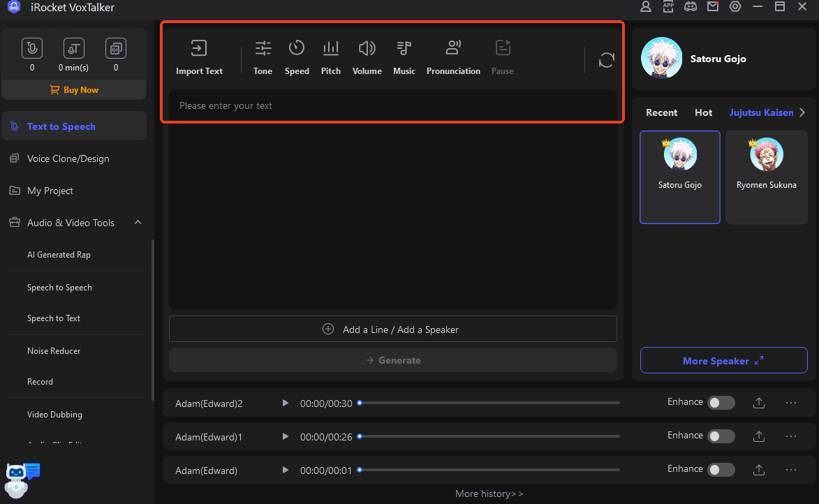The width and height of the screenshot is (819, 504).
Task: Play the Adam(Edward) audio
Action: click(x=285, y=470)
